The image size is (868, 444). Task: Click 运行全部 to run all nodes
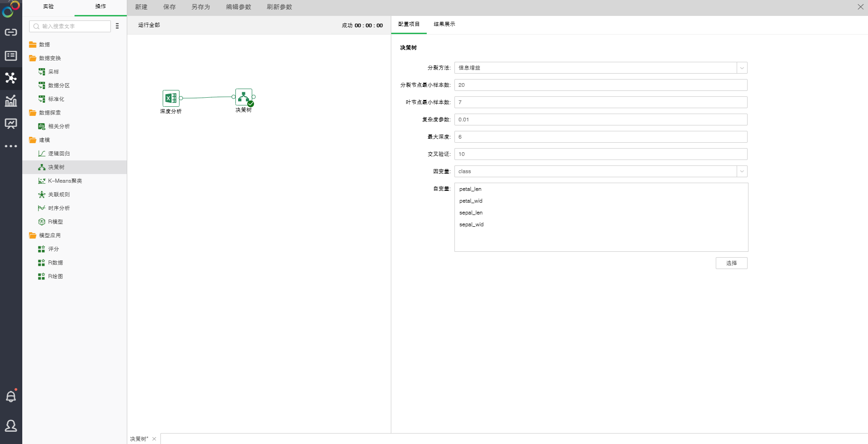(149, 25)
